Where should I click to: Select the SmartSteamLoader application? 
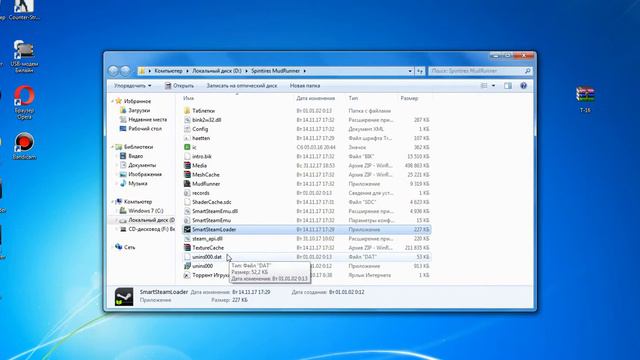(306, 229)
